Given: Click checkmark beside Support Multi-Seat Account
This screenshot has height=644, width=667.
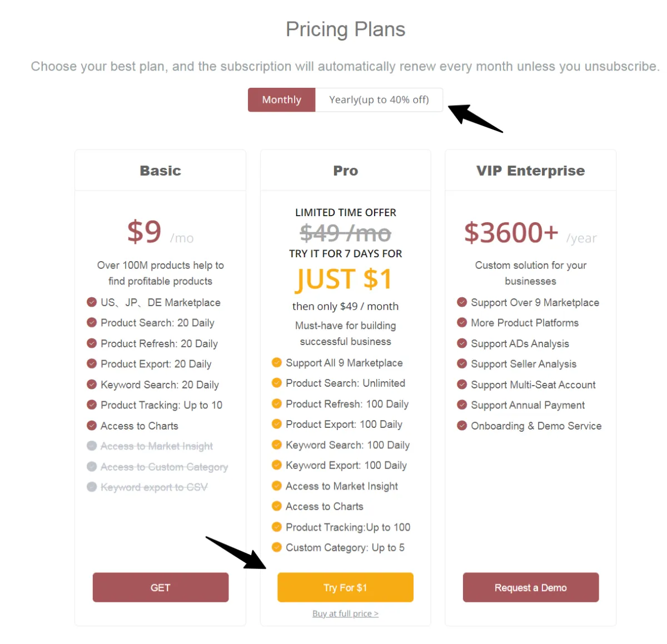Looking at the screenshot, I should 461,385.
